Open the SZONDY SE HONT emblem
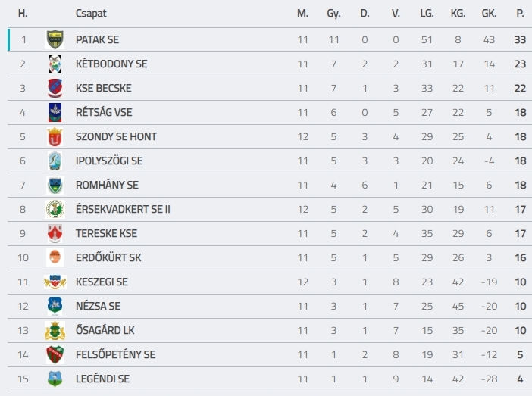Screen dimensions: 532x396 point(55,136)
